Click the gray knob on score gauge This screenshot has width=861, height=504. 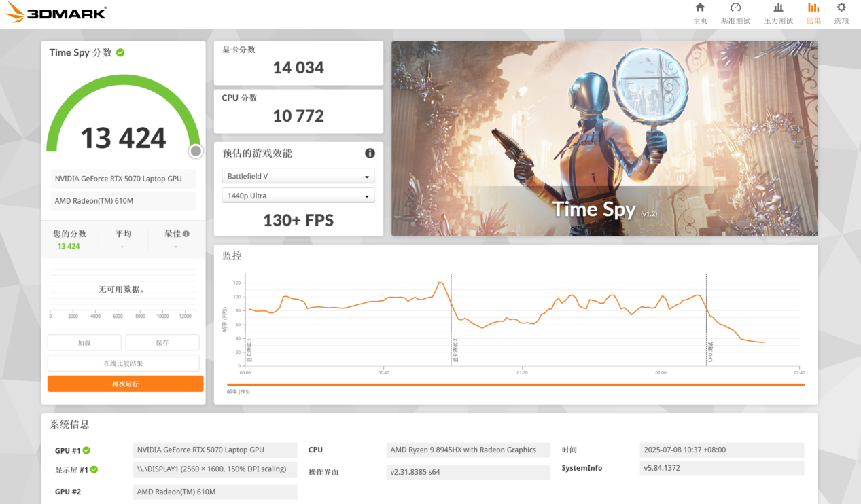[196, 151]
